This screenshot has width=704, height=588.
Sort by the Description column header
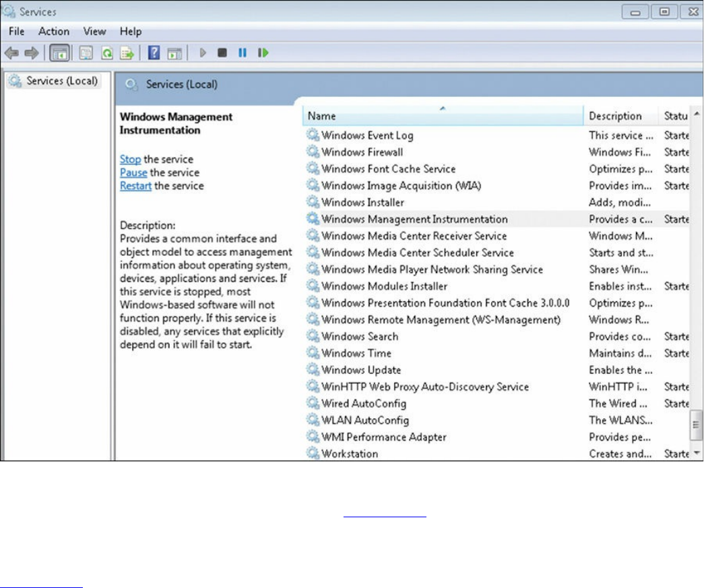620,116
